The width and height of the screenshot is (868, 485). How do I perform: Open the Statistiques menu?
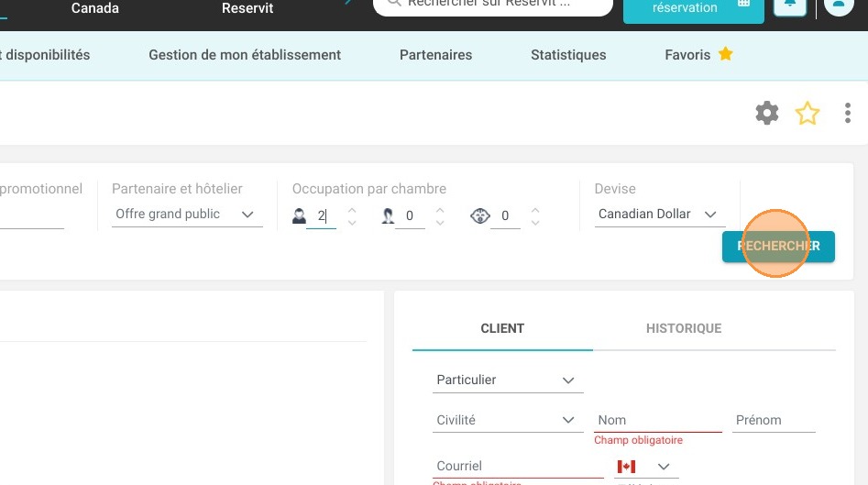pyautogui.click(x=568, y=55)
